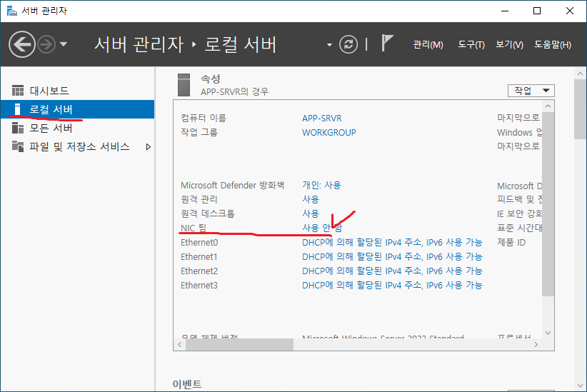Click NIC 팀 사용 안 함 link

click(322, 228)
